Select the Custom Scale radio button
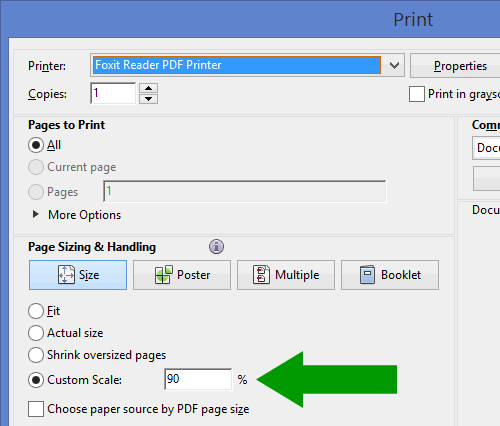The width and height of the screenshot is (500, 426). point(36,380)
